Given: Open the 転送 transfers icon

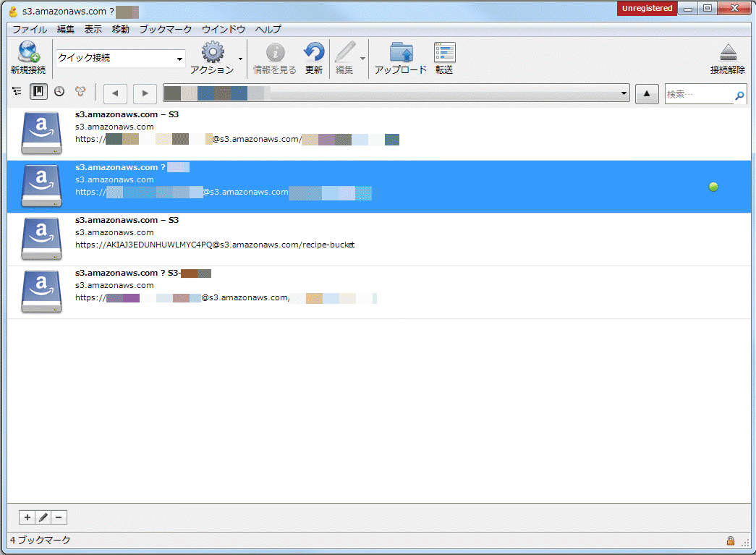Looking at the screenshot, I should pos(444,52).
